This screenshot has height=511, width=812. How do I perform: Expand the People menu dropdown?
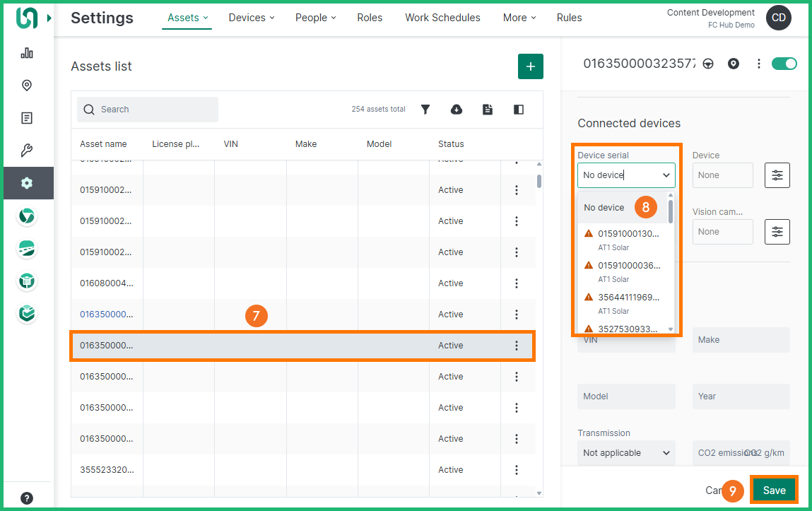(315, 18)
